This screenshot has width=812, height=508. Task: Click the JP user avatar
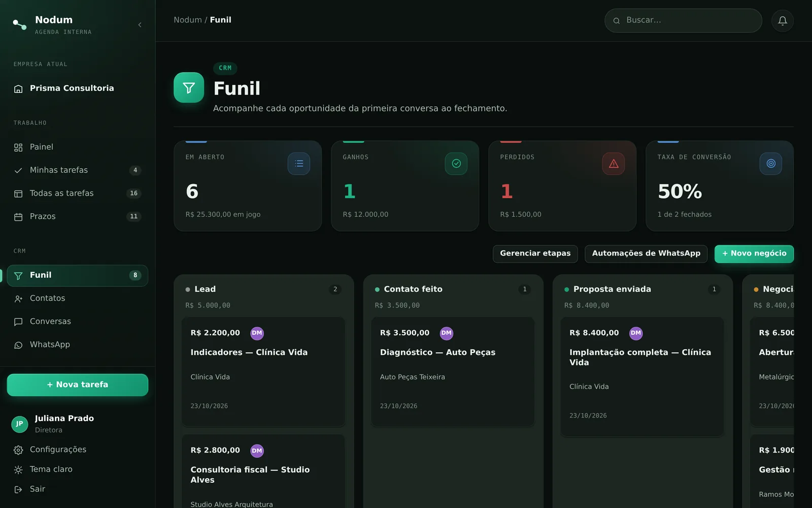coord(19,424)
